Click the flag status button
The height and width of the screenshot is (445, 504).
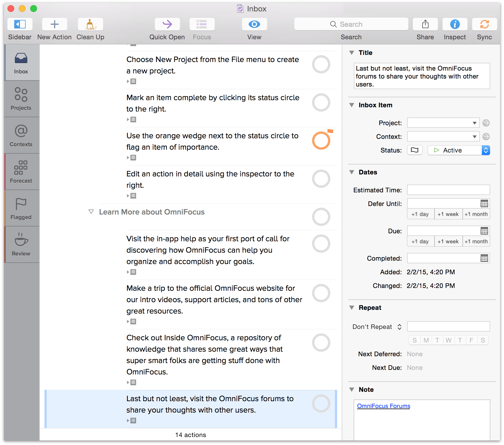415,150
